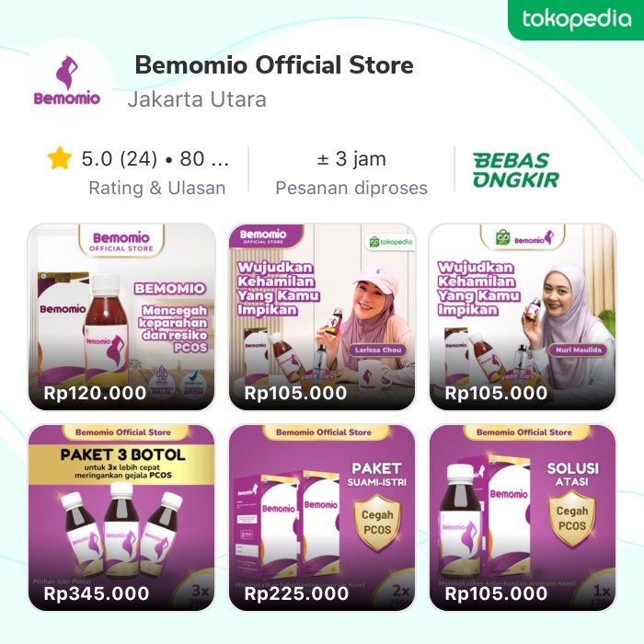Open the Nuri Maulida product thumbnail

tap(523, 316)
